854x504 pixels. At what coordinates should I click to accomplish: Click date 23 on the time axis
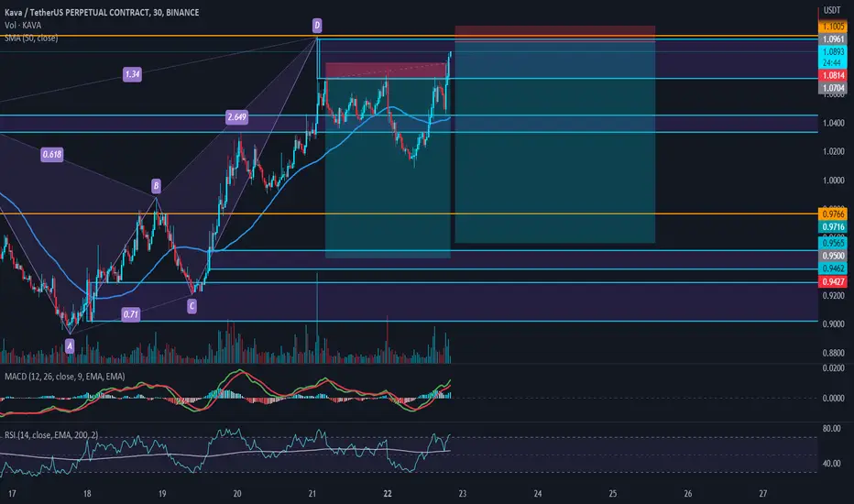[463, 494]
